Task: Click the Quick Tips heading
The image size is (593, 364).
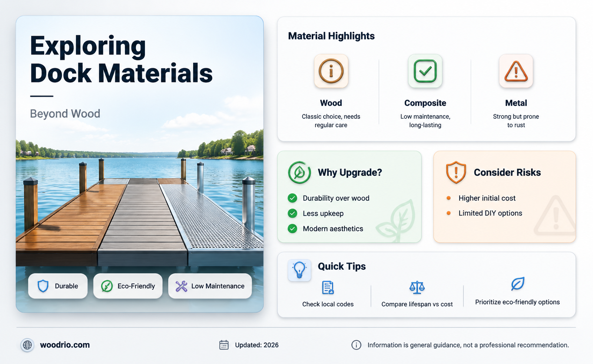Action: pos(342,266)
